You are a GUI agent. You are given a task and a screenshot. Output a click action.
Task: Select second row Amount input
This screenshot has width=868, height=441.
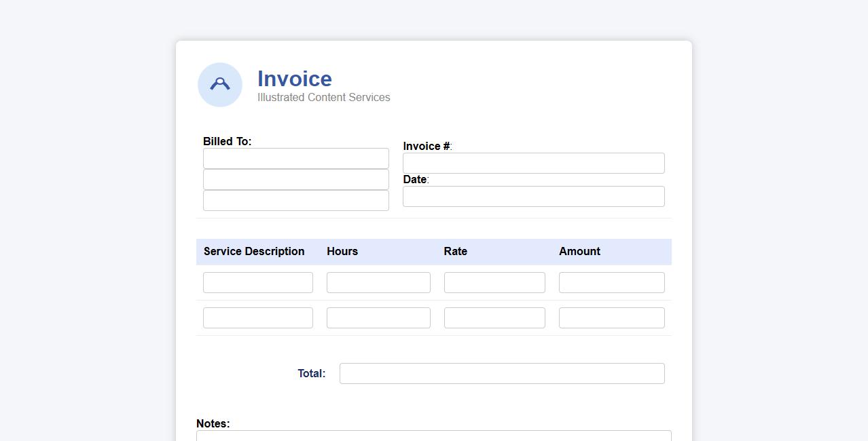[611, 318]
